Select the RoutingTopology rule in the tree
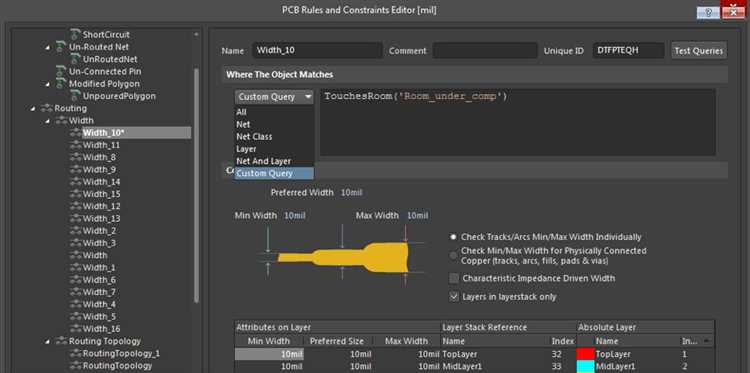Screen dimensions: 750x373 [118, 366]
